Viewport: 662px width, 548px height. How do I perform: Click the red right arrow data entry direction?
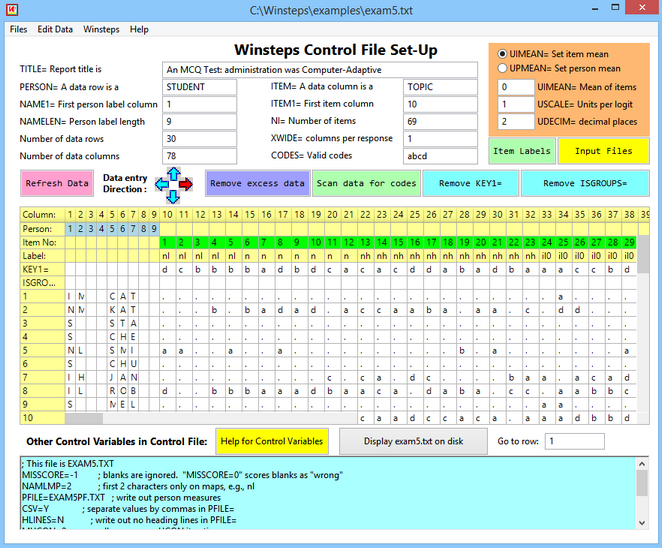pyautogui.click(x=186, y=184)
